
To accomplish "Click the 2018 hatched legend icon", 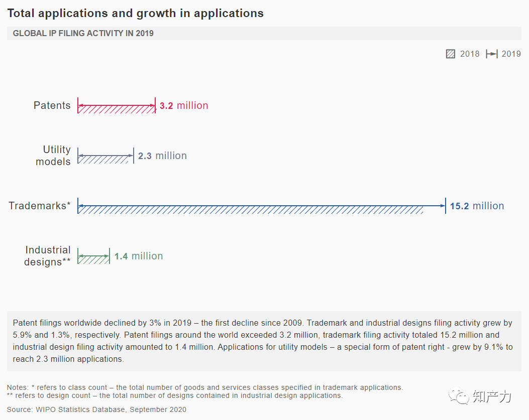I will coord(451,54).
